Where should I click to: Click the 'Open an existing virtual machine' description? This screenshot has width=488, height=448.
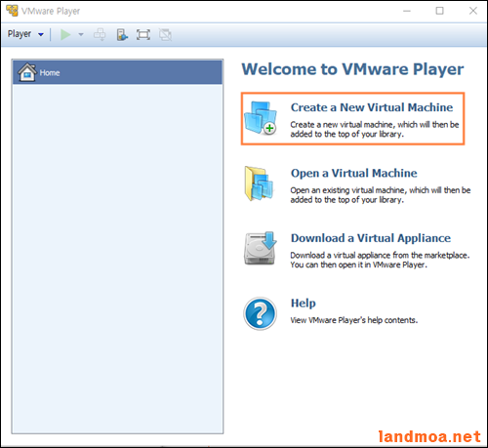[381, 194]
